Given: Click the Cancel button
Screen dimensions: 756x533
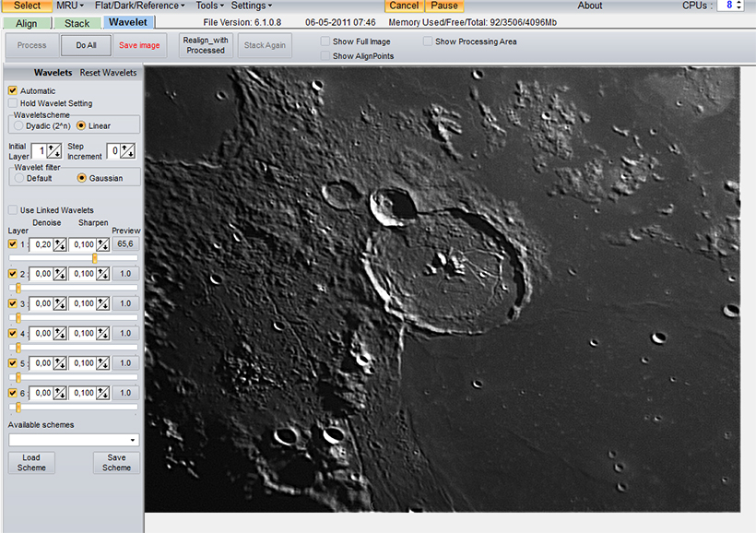Looking at the screenshot, I should pyautogui.click(x=404, y=6).
